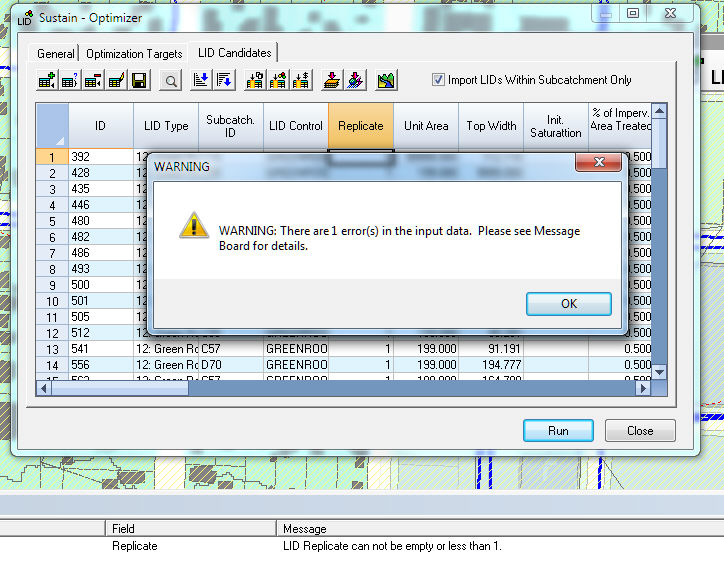Click the edit table icon with pencil

click(116, 81)
